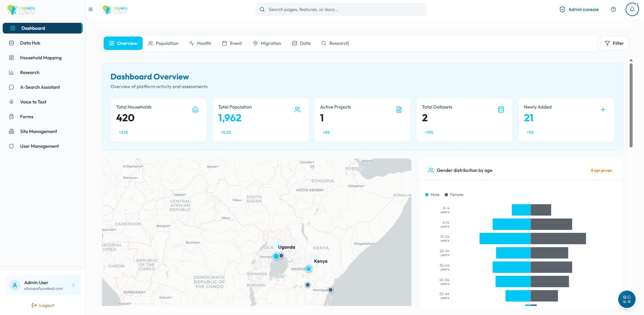The image size is (644, 315).
Task: Click the Nairobi blue map marker
Action: click(x=309, y=269)
